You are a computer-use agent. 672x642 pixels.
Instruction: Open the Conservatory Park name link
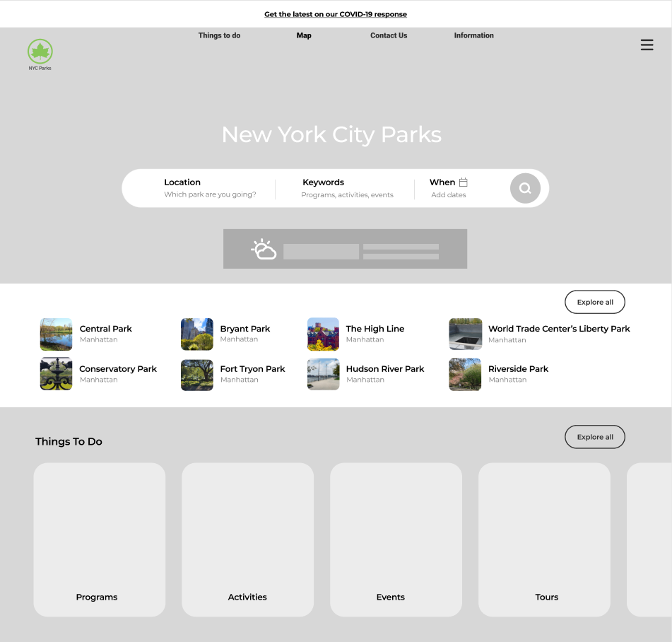click(118, 369)
